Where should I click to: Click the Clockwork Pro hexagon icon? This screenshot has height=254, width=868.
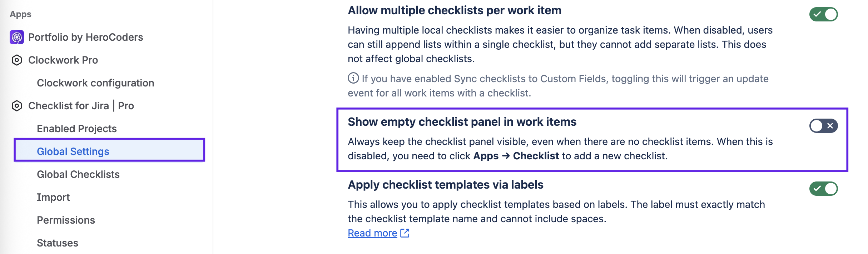[17, 60]
